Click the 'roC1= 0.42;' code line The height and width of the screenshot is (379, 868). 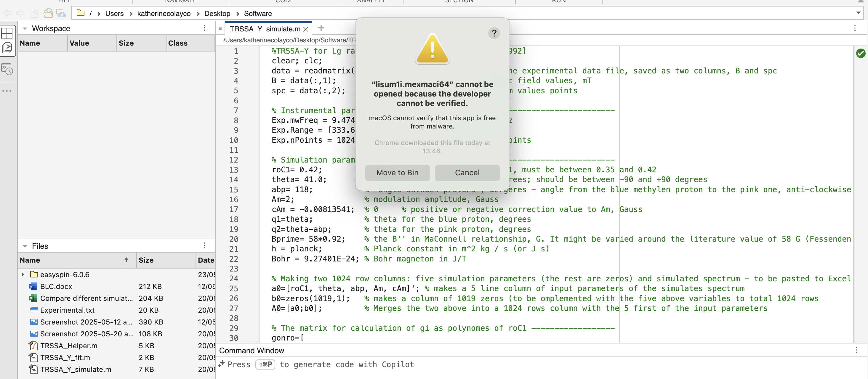tap(297, 170)
